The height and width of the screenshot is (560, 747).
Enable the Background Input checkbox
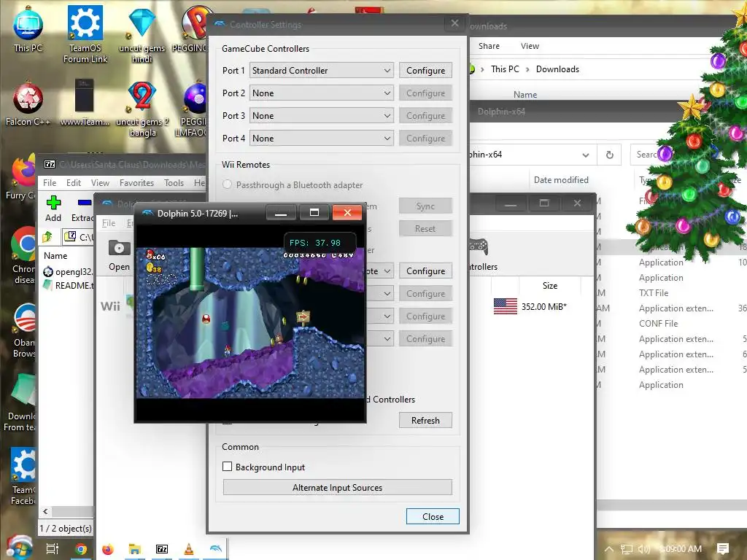tap(228, 467)
